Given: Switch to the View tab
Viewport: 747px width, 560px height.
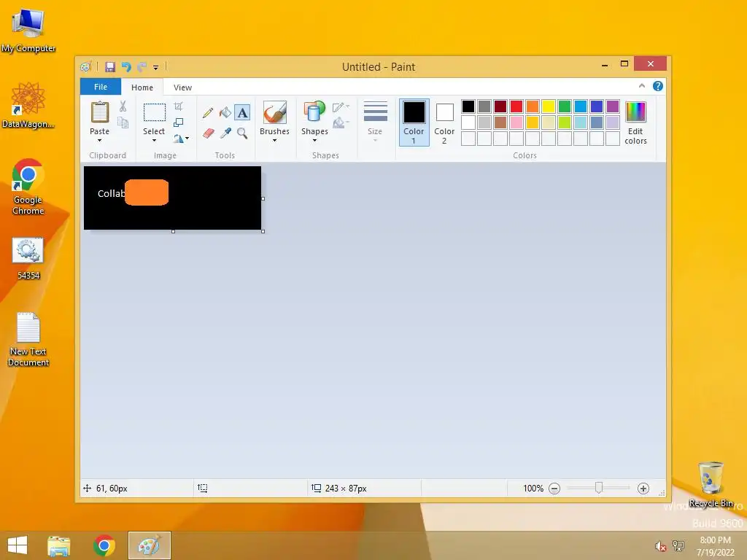Looking at the screenshot, I should [182, 87].
